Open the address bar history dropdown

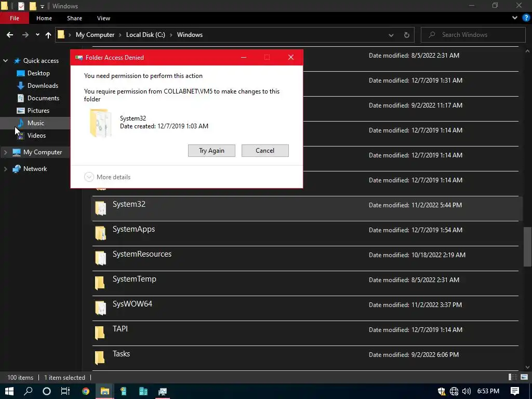[391, 35]
